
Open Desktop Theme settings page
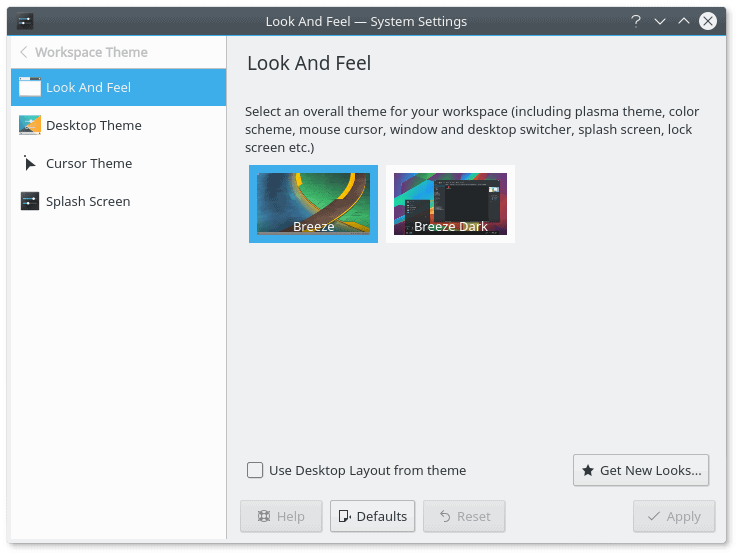[118, 125]
